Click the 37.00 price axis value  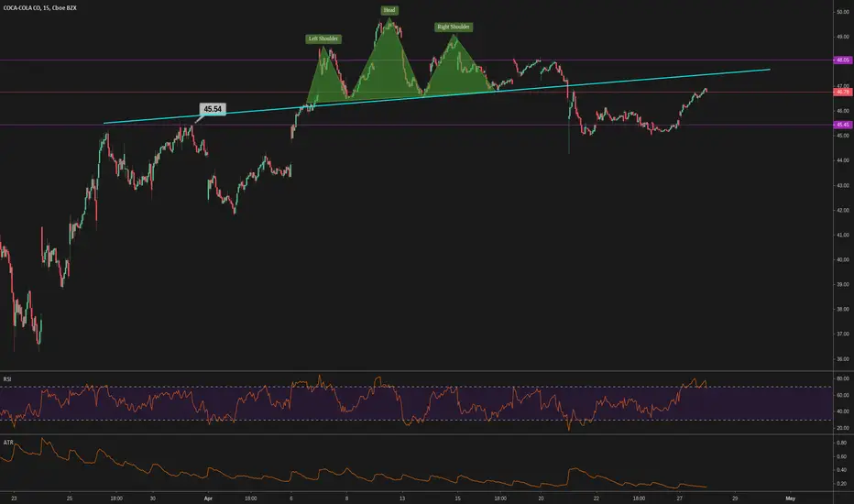point(843,334)
